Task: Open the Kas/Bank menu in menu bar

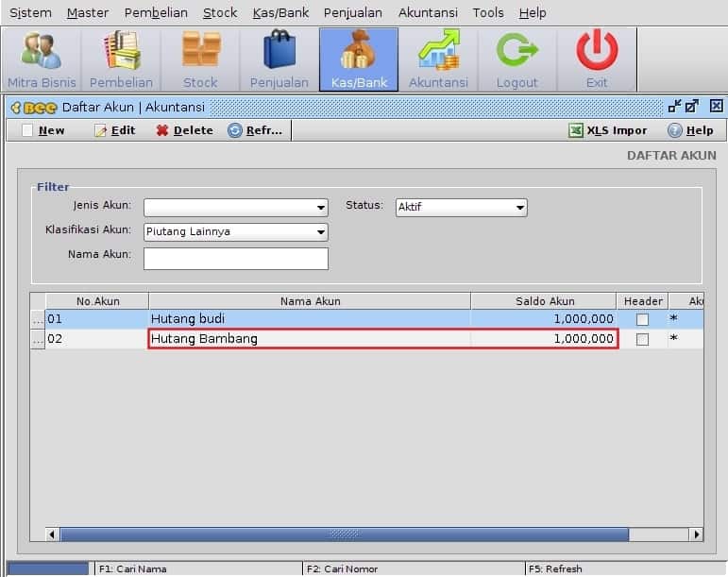Action: pyautogui.click(x=280, y=13)
